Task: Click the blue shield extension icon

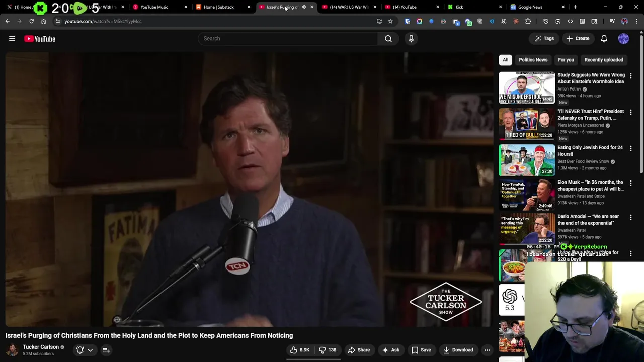Action: [407, 21]
